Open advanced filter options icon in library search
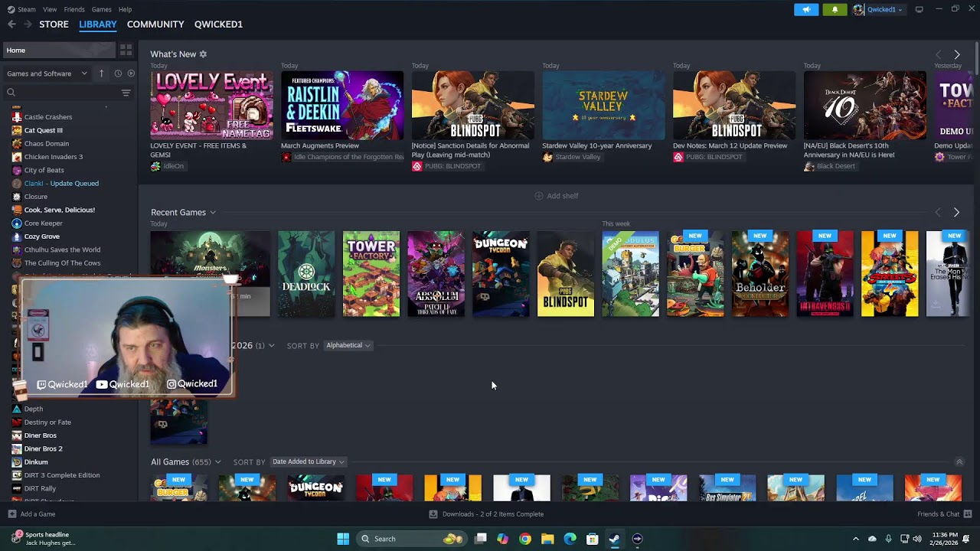This screenshot has height=551, width=980. (126, 93)
